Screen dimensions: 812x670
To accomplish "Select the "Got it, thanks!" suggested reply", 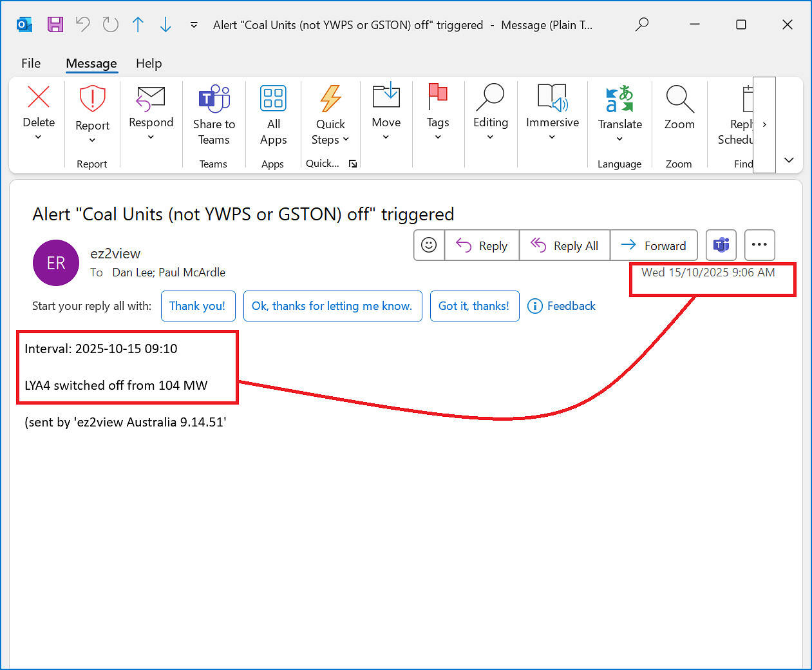I will point(474,306).
